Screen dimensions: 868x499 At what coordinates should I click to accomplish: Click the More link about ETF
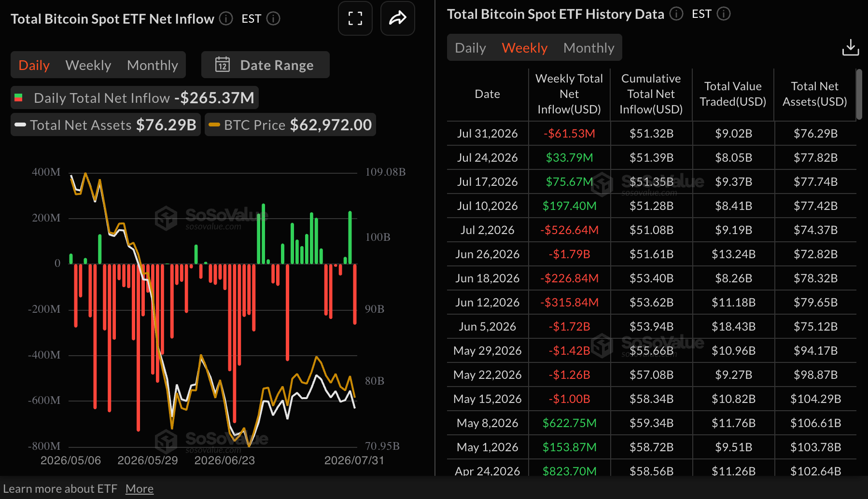(140, 489)
